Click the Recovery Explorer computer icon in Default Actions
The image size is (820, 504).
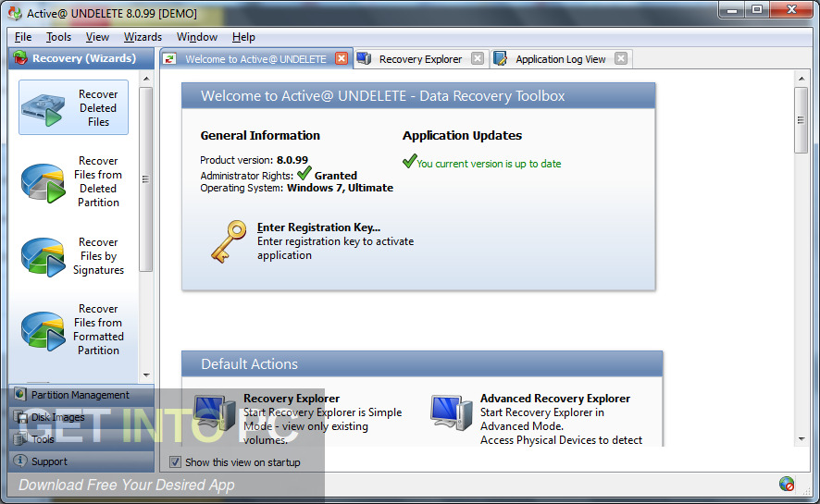(x=215, y=412)
